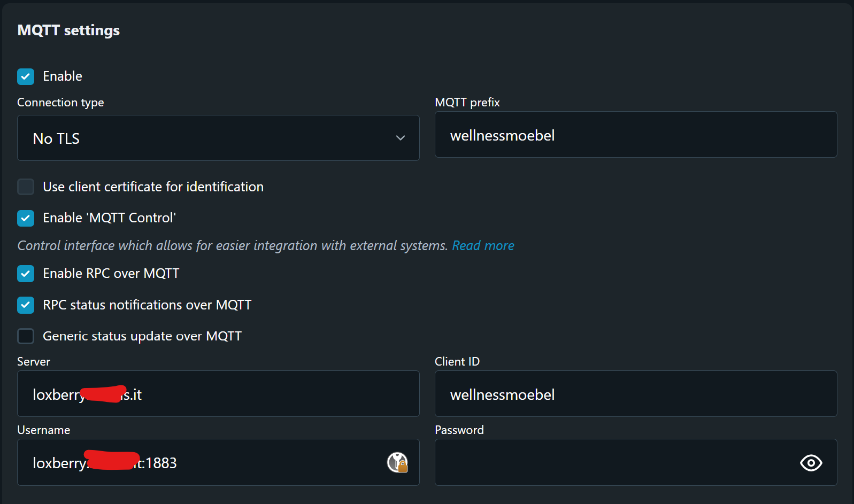Viewport: 854px width, 504px height.
Task: Show password using the eye icon
Action: pyautogui.click(x=811, y=463)
